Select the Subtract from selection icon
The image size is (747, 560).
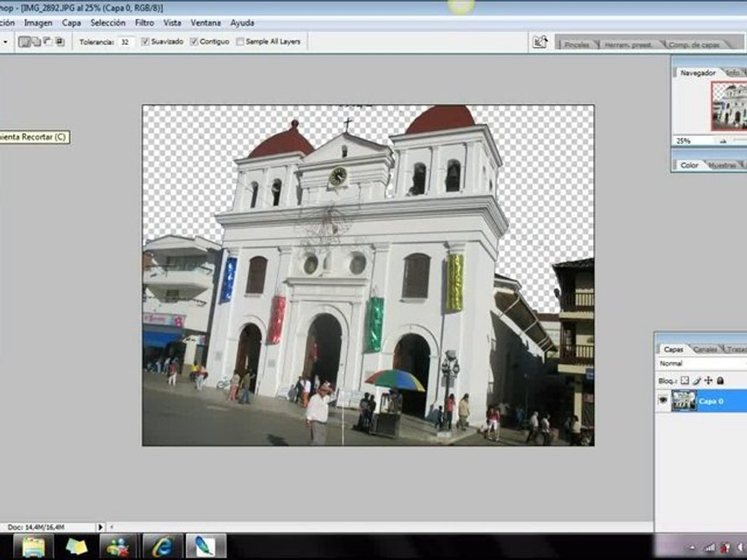(48, 42)
